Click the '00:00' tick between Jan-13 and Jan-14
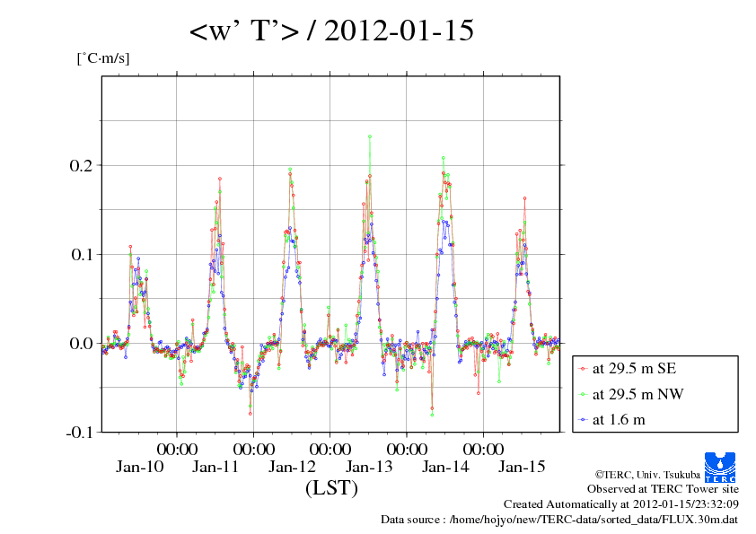The width and height of the screenshot is (756, 534). [x=407, y=449]
